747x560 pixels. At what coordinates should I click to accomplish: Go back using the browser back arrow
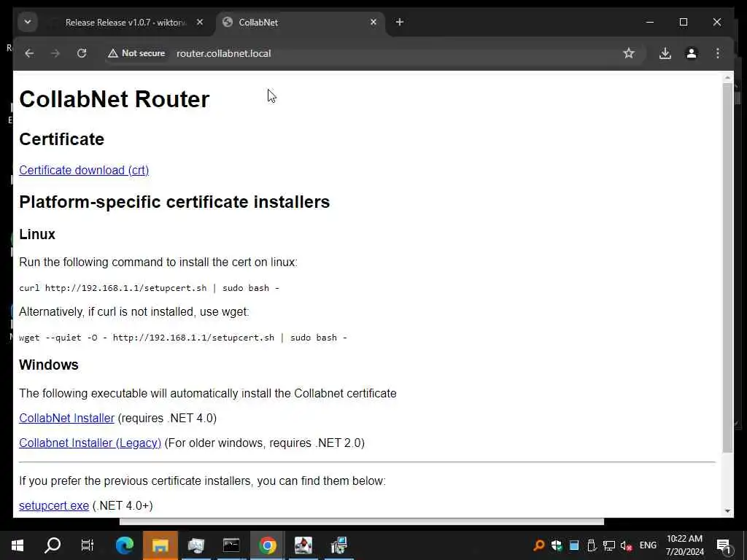pos(29,53)
